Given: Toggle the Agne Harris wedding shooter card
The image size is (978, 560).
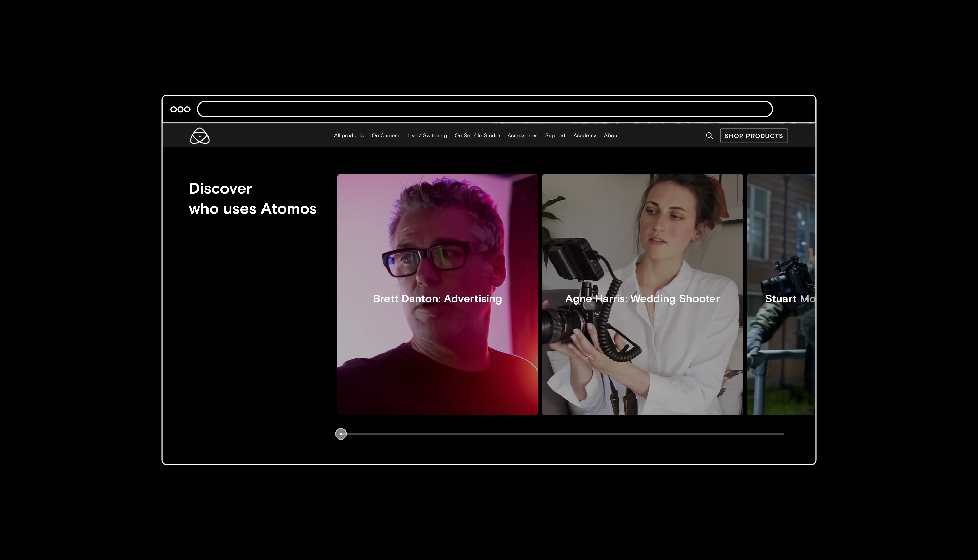Looking at the screenshot, I should (x=642, y=294).
